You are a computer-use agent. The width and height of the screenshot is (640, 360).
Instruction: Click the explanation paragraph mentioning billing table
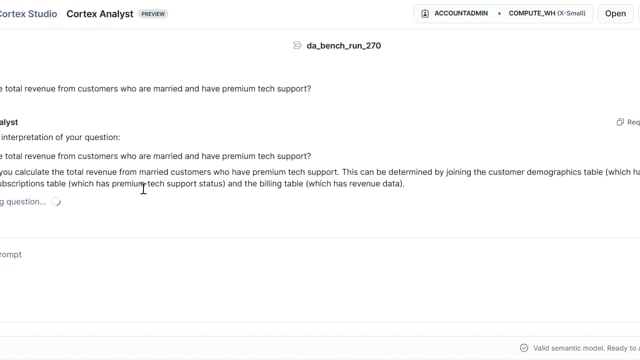(320, 178)
